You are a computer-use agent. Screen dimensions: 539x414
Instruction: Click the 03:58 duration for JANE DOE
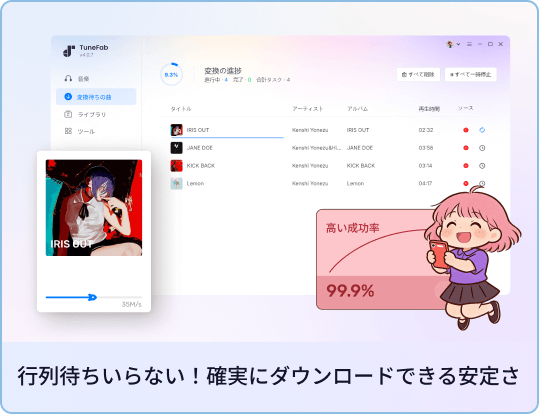pos(426,148)
